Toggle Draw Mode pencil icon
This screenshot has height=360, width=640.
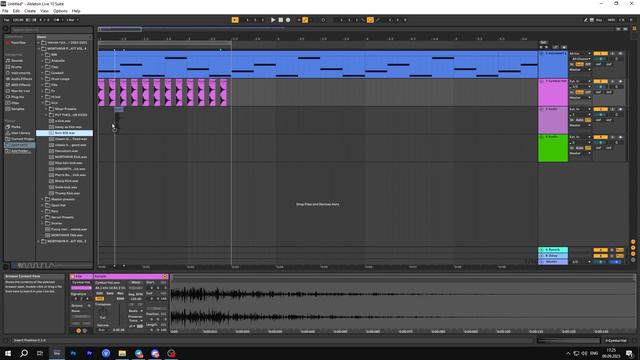(x=585, y=20)
